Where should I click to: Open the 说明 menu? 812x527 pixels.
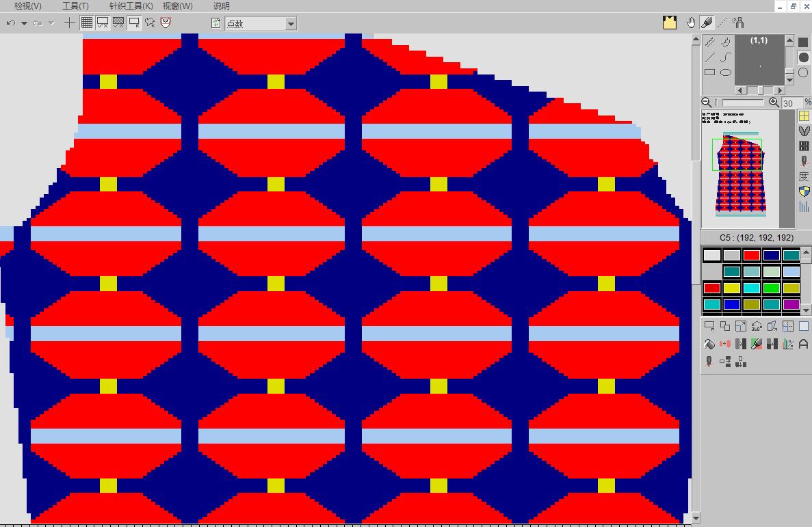(221, 6)
